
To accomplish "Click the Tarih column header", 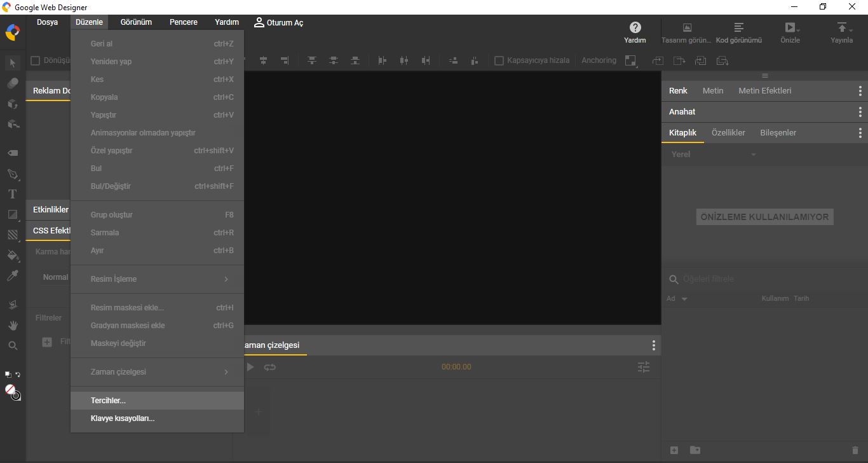I will [x=801, y=298].
